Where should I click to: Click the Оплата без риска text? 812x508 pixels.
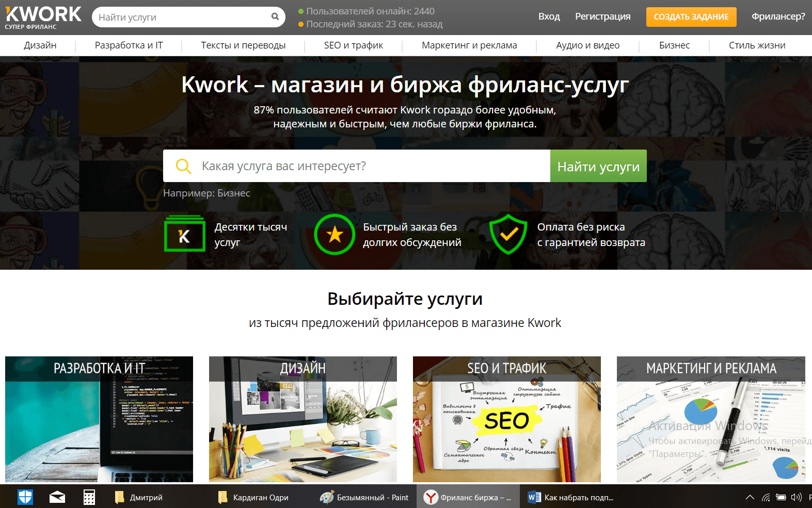coord(581,227)
